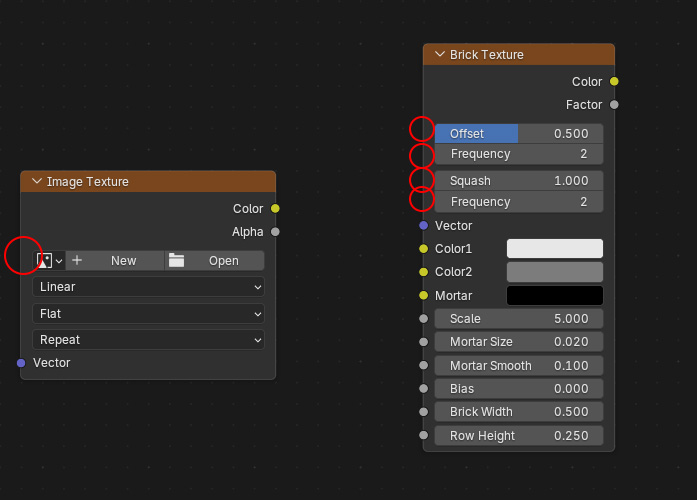Viewport: 697px width, 500px height.
Task: Click the Bias field showing 0.000
Action: (519, 388)
